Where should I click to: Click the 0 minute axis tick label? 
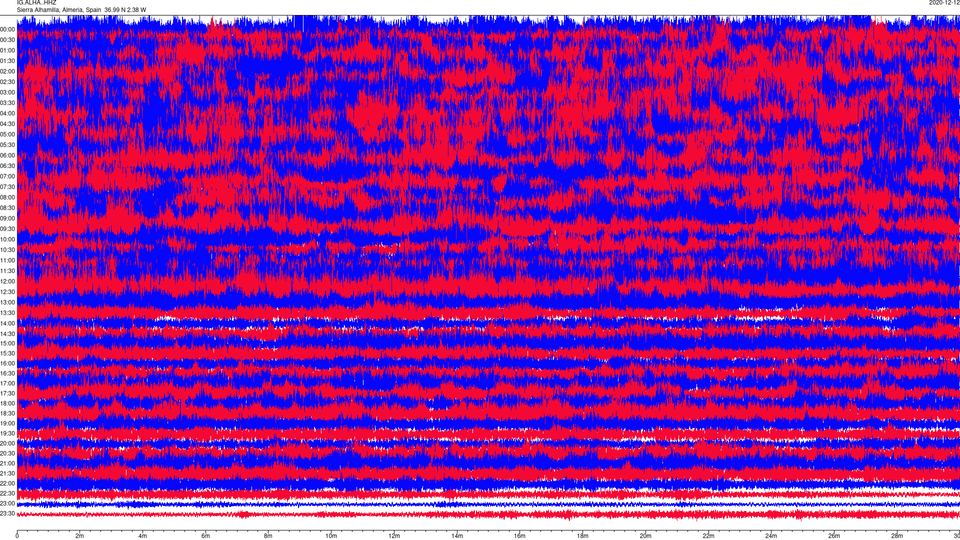click(17, 536)
